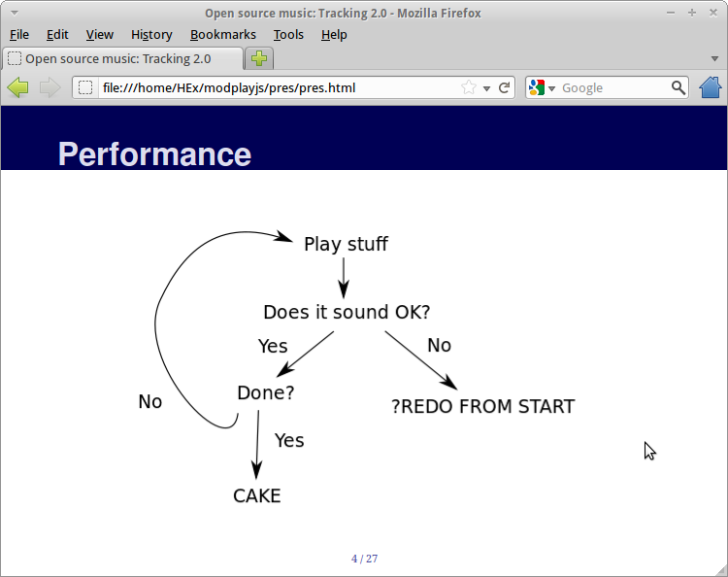Click the 'Play stuff' flowchart label
728x577 pixels.
tap(346, 245)
